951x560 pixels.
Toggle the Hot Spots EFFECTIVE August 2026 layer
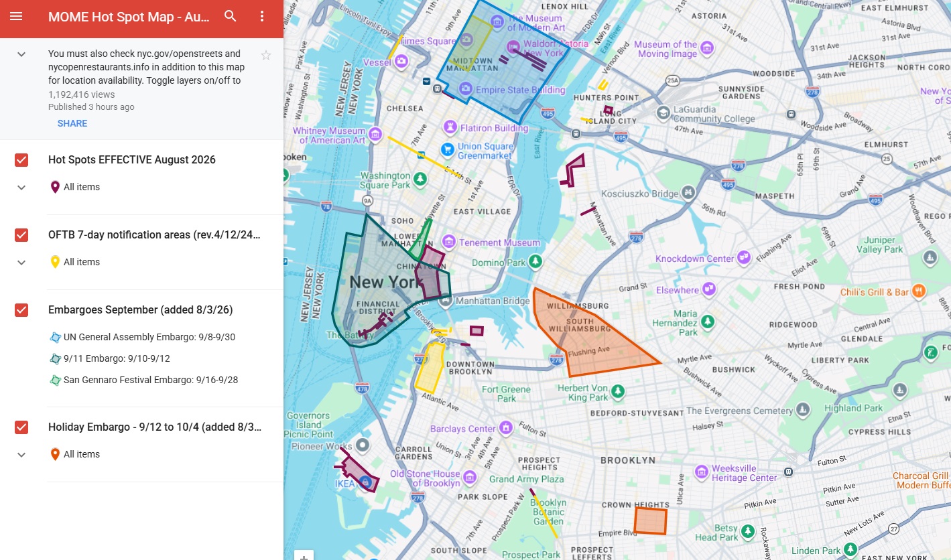tap(21, 159)
